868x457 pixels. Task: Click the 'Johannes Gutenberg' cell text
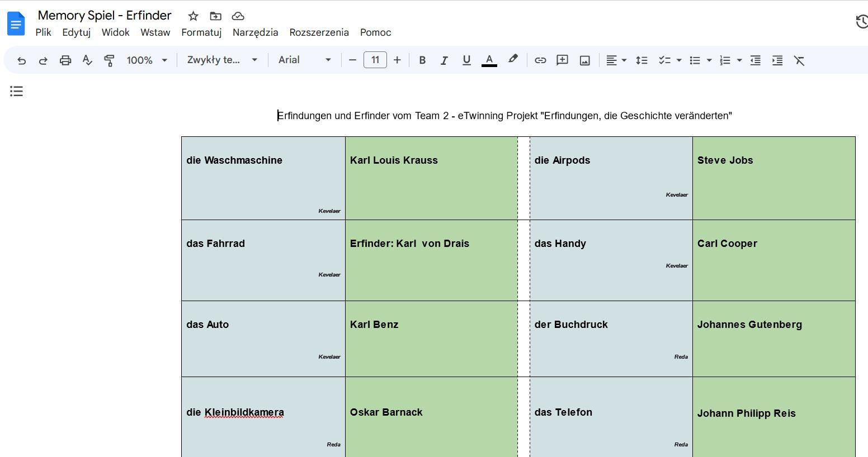749,325
